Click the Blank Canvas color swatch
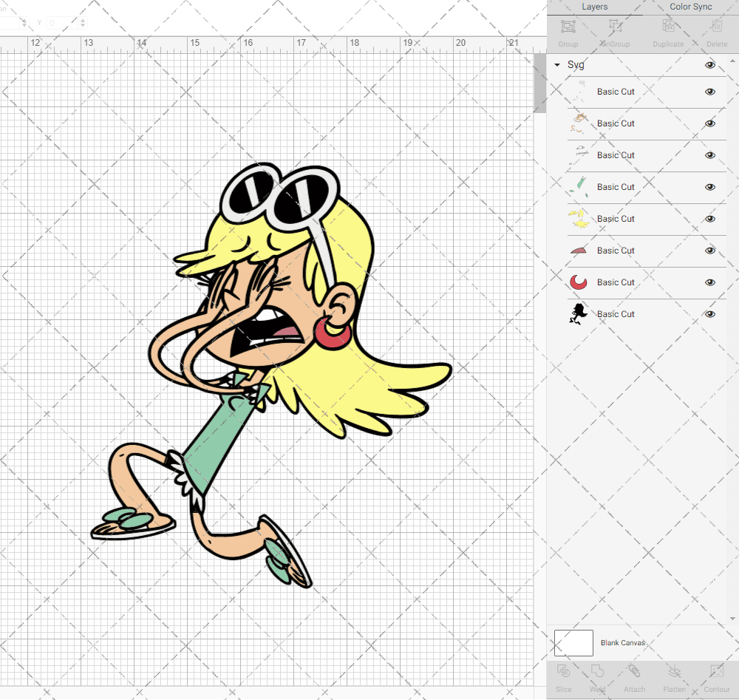739x700 pixels. tap(573, 643)
